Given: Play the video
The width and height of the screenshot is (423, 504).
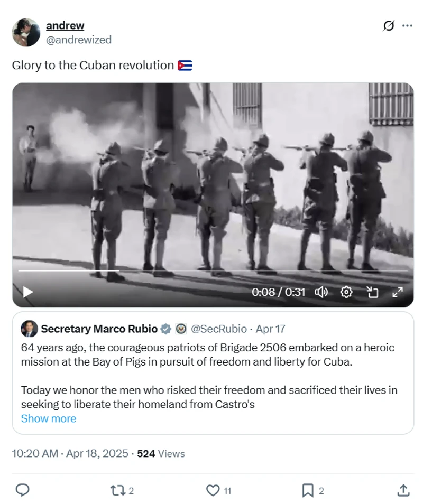Looking at the screenshot, I should 28,292.
